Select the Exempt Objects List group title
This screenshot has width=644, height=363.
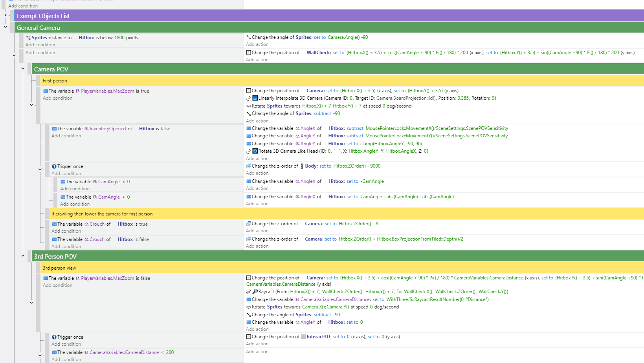(43, 16)
